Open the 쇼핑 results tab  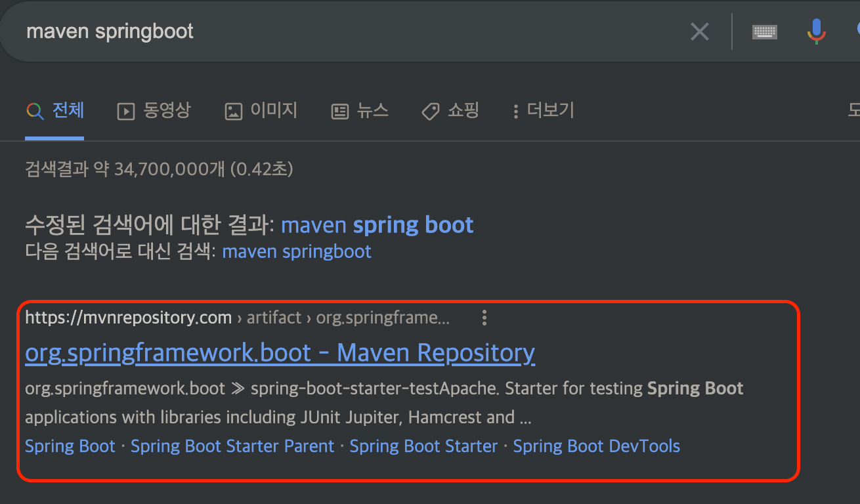coord(450,111)
